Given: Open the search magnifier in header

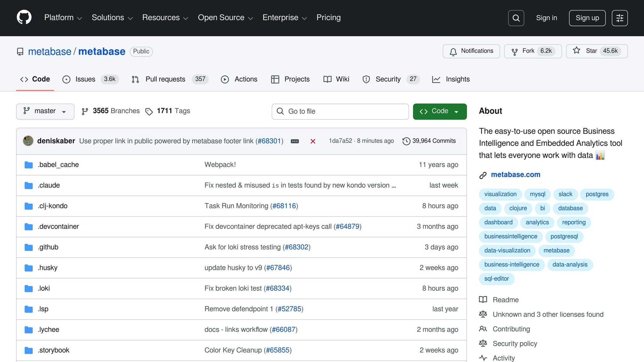Looking at the screenshot, I should [x=516, y=18].
